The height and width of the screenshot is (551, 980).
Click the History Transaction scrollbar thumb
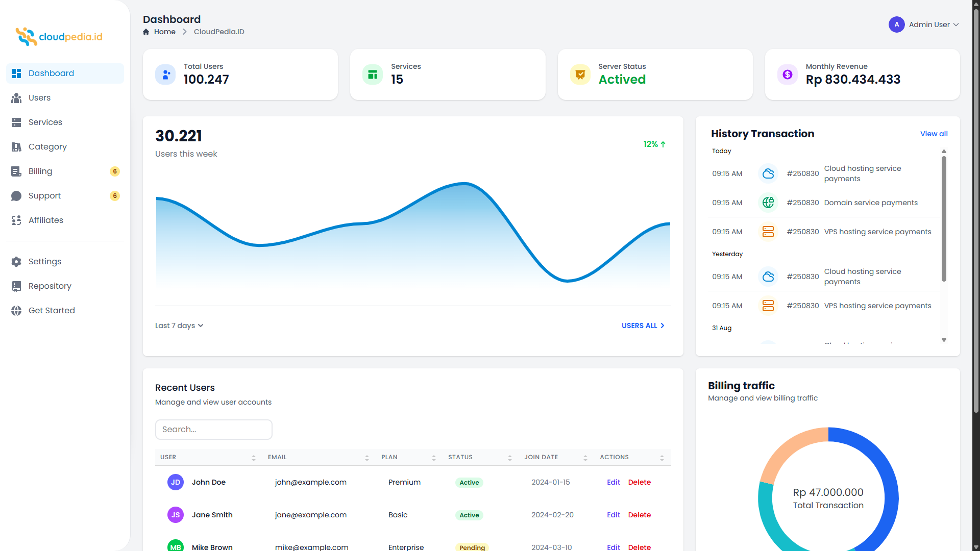944,218
